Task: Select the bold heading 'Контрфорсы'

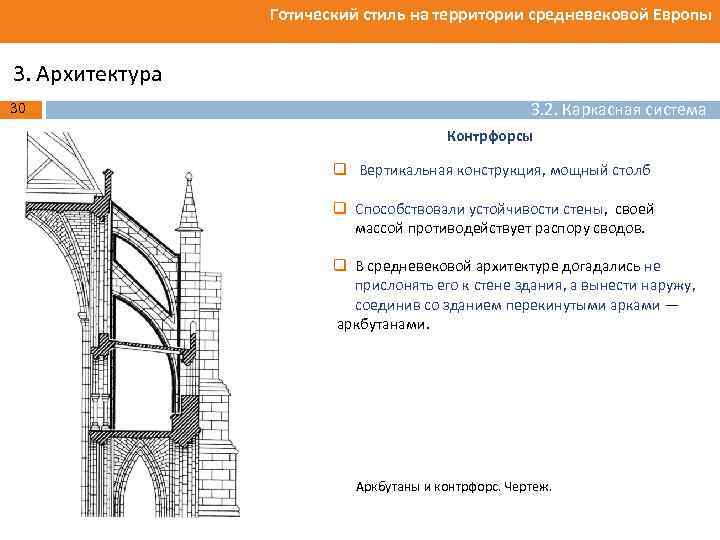Action: click(x=490, y=136)
